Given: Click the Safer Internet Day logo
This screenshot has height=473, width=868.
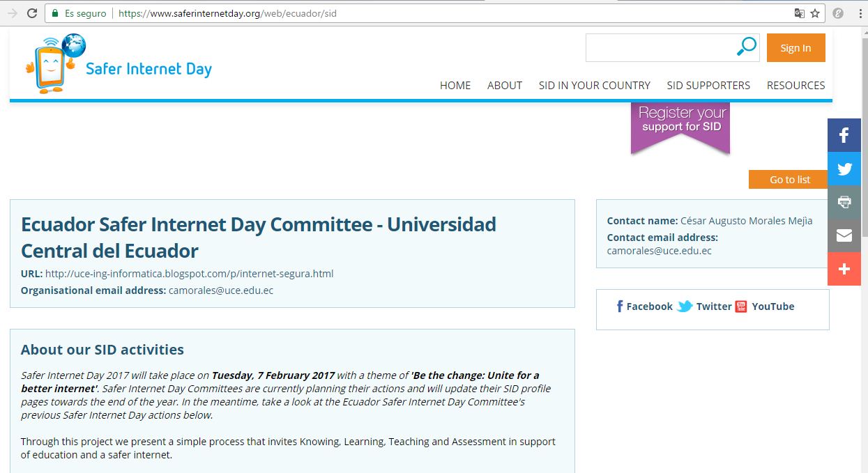Looking at the screenshot, I should pyautogui.click(x=119, y=63).
